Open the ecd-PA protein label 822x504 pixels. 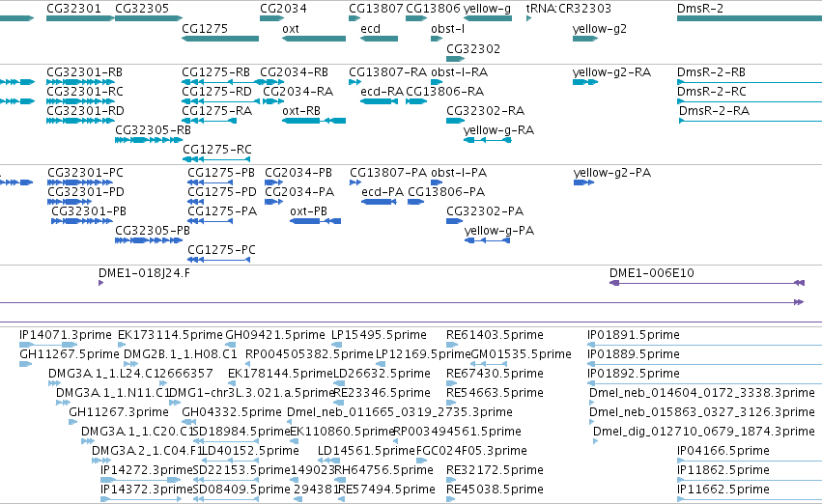(x=383, y=192)
